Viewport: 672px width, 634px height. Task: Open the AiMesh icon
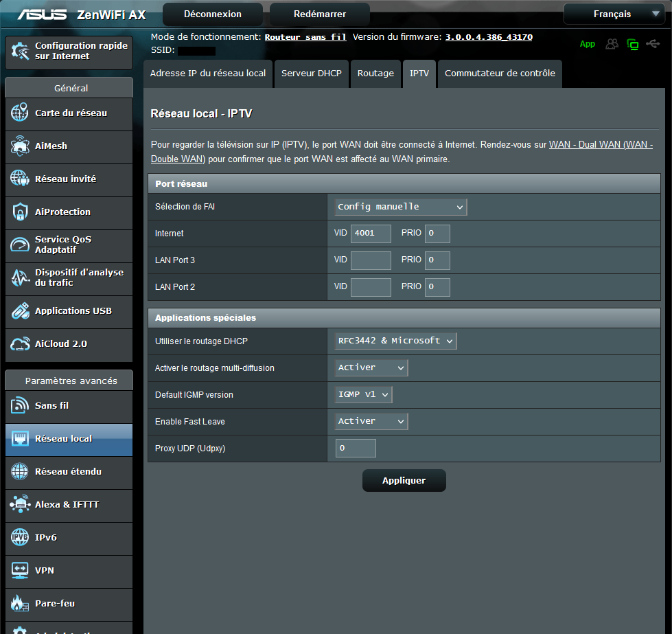(x=20, y=146)
